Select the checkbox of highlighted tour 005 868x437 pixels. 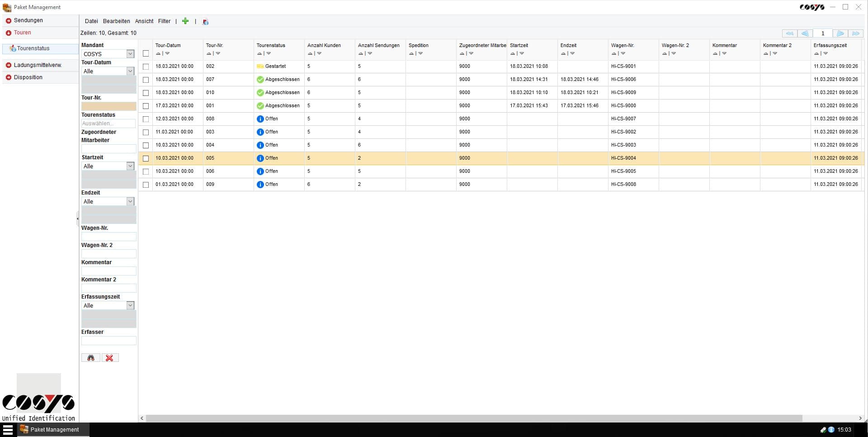[146, 158]
